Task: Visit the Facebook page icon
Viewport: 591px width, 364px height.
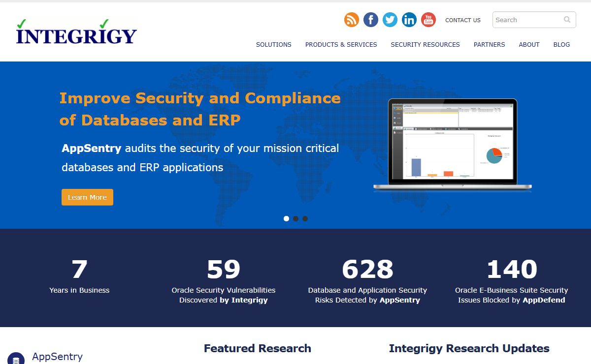Action: point(371,20)
